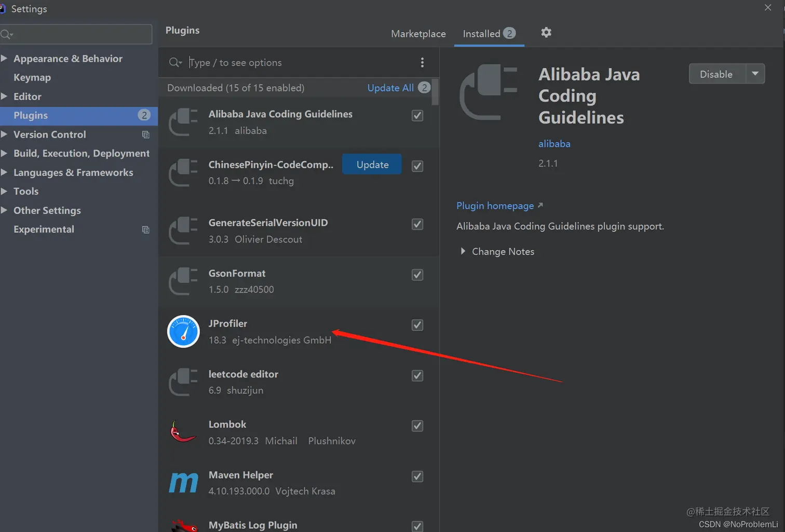
Task: Uncheck the JProfiler plugin
Action: (x=417, y=325)
